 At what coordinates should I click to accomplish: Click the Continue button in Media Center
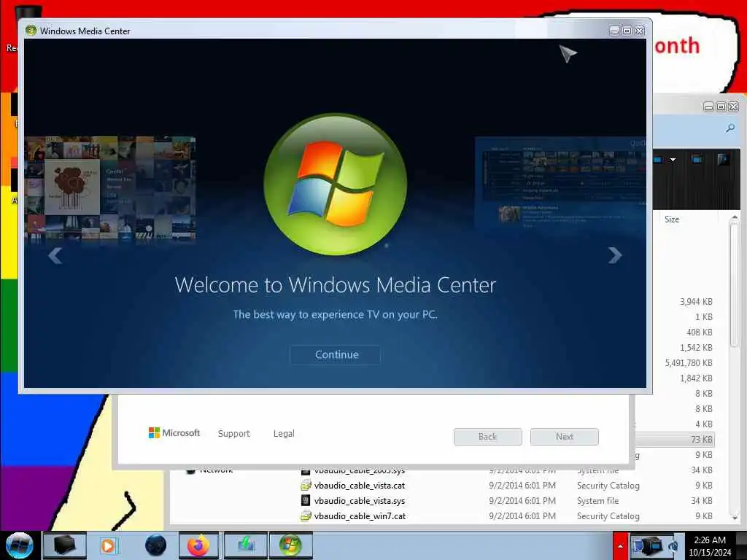(335, 355)
